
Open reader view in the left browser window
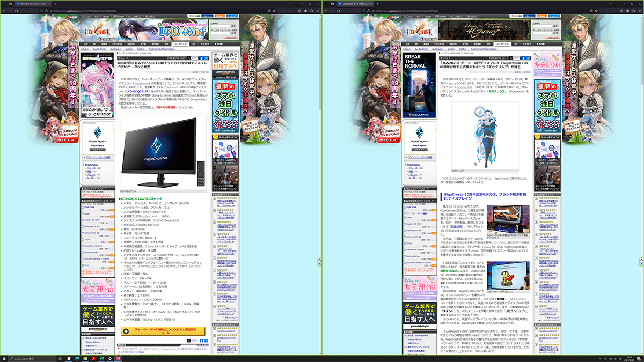coord(269,11)
